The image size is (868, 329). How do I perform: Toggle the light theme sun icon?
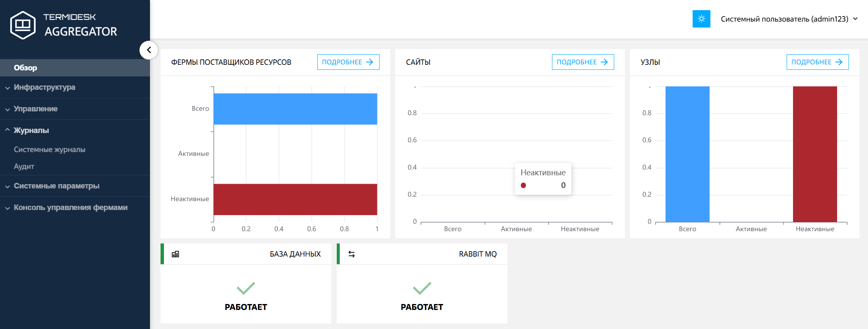(x=701, y=19)
